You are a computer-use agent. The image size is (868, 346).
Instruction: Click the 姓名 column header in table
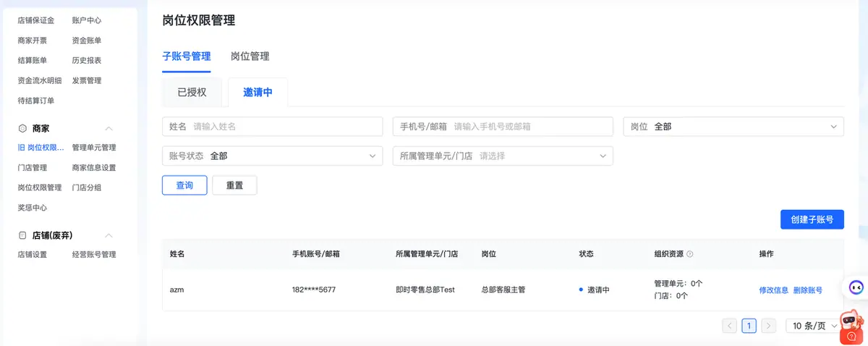pos(177,254)
